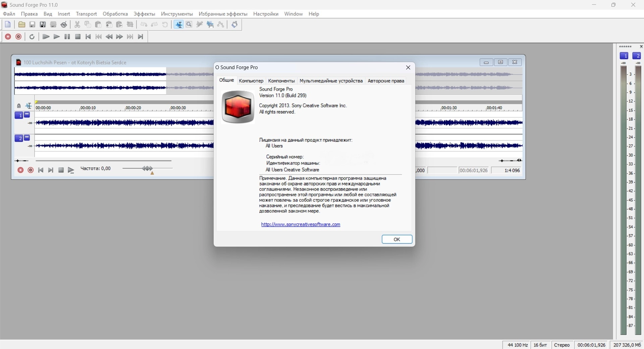644x349 pixels.
Task: Toggle channel 2 button in the data window
Action: 19,138
